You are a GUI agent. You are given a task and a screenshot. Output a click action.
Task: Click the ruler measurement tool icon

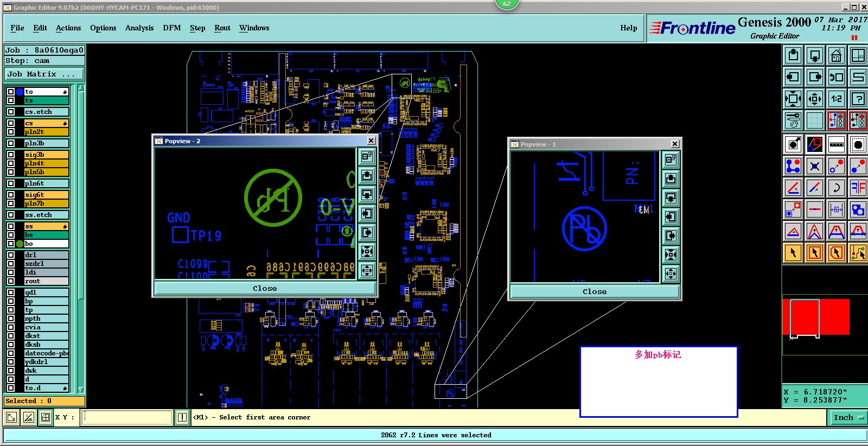[x=837, y=144]
